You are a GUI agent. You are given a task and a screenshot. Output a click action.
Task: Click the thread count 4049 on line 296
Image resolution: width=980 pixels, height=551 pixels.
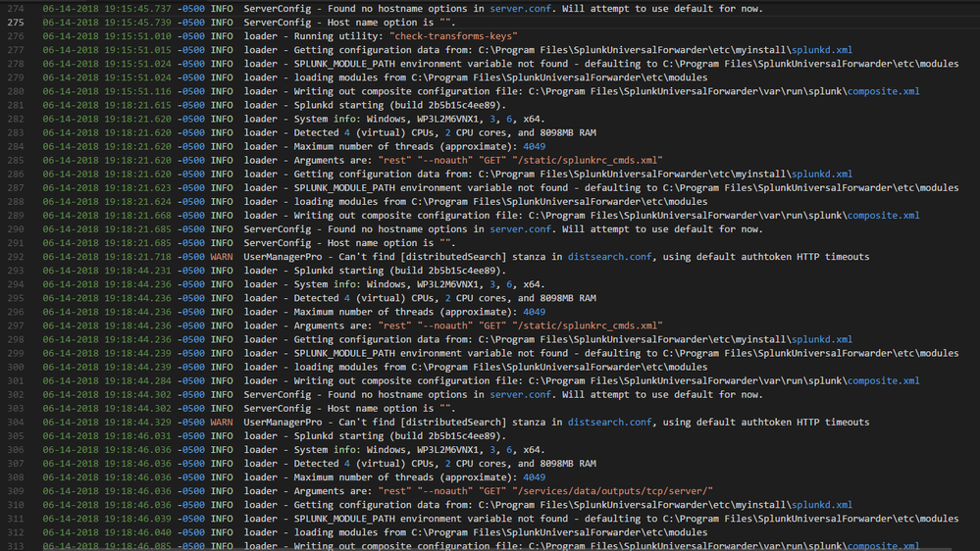(x=534, y=312)
